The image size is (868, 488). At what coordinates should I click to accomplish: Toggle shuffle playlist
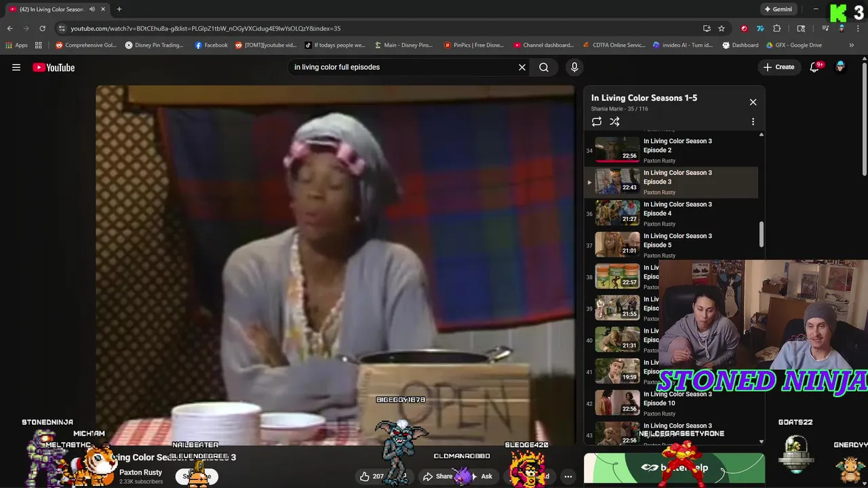coord(614,121)
